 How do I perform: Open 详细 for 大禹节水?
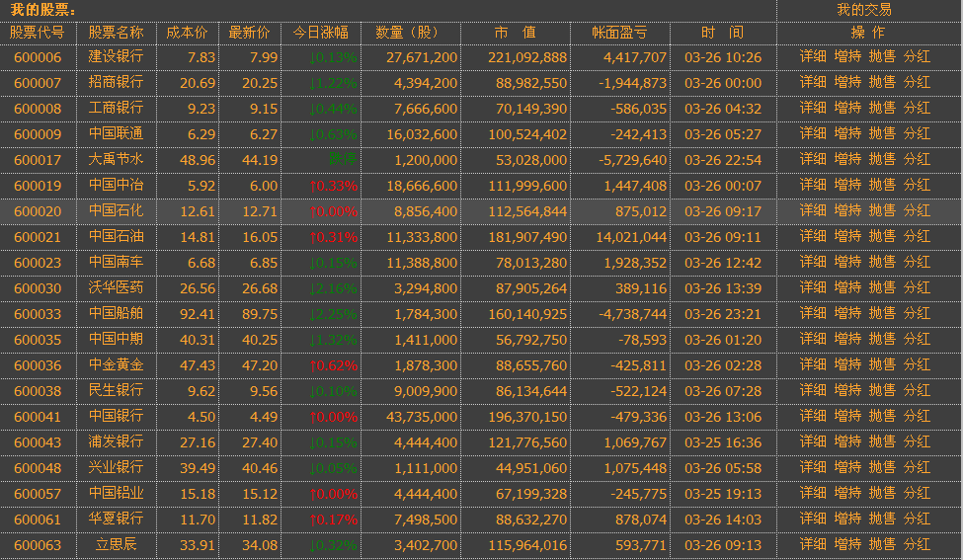pyautogui.click(x=813, y=160)
